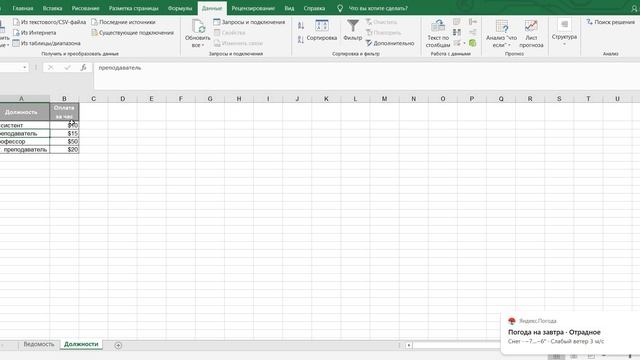Switch to the 'Вид' ribbon tab

point(289,8)
